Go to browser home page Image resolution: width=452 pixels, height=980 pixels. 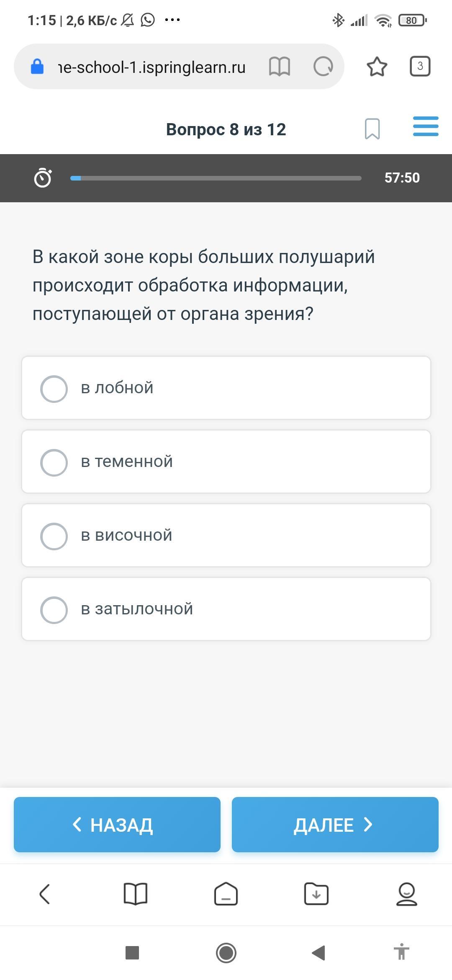click(x=226, y=894)
